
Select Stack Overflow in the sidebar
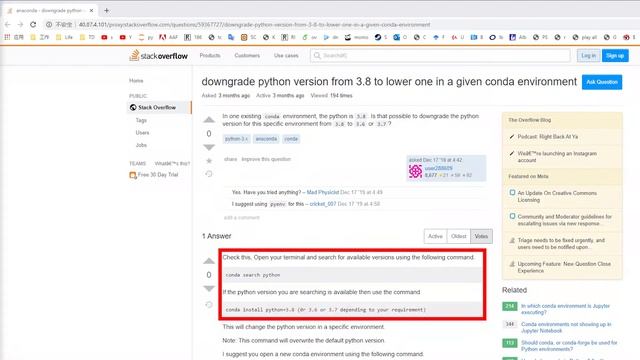pos(159,107)
